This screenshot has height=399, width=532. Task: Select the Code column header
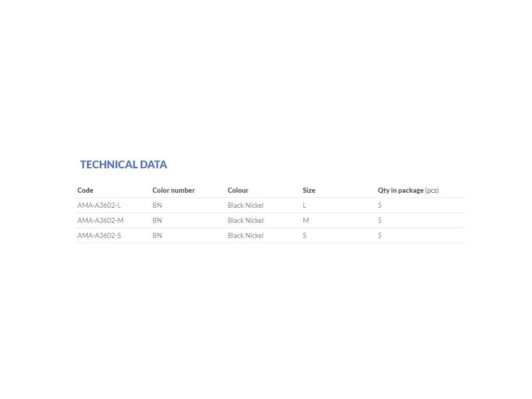[x=85, y=190]
